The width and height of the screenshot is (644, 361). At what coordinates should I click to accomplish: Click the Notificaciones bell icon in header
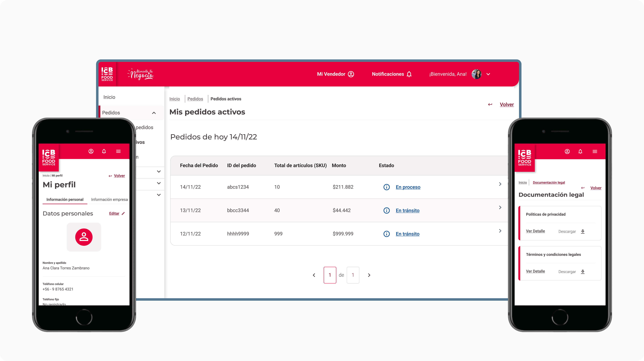pos(409,74)
